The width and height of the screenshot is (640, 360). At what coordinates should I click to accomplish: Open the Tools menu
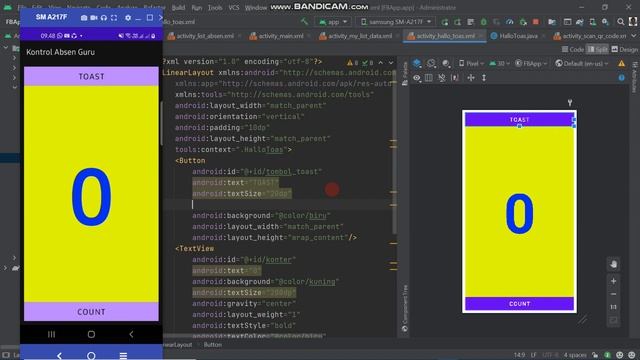point(215,7)
